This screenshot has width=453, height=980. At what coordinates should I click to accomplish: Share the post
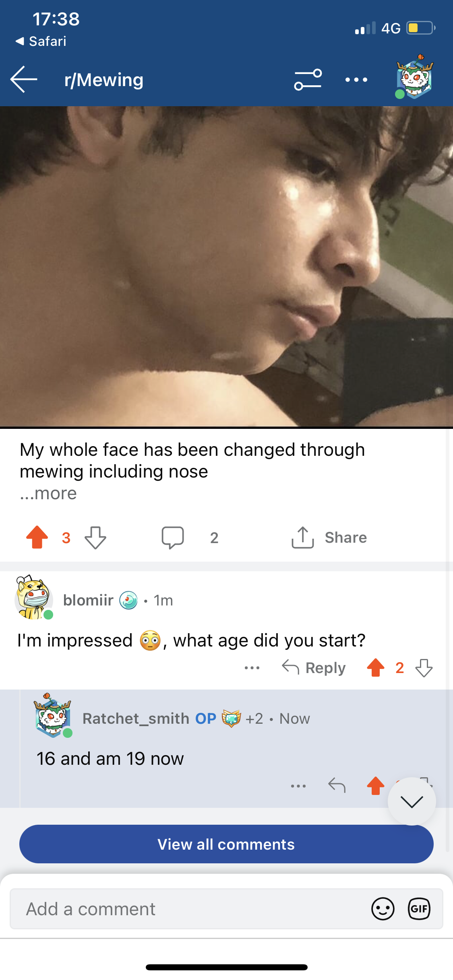329,537
